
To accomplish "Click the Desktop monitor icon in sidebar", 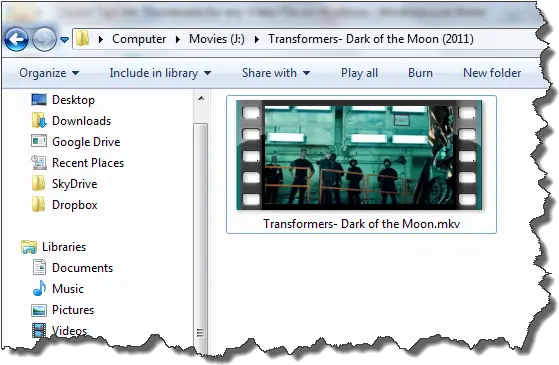I will (x=39, y=100).
